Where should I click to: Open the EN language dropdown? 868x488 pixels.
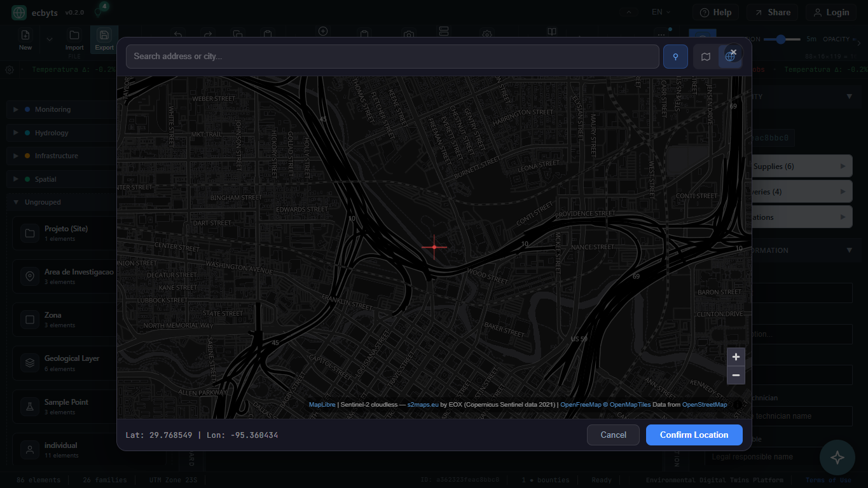coord(661,12)
